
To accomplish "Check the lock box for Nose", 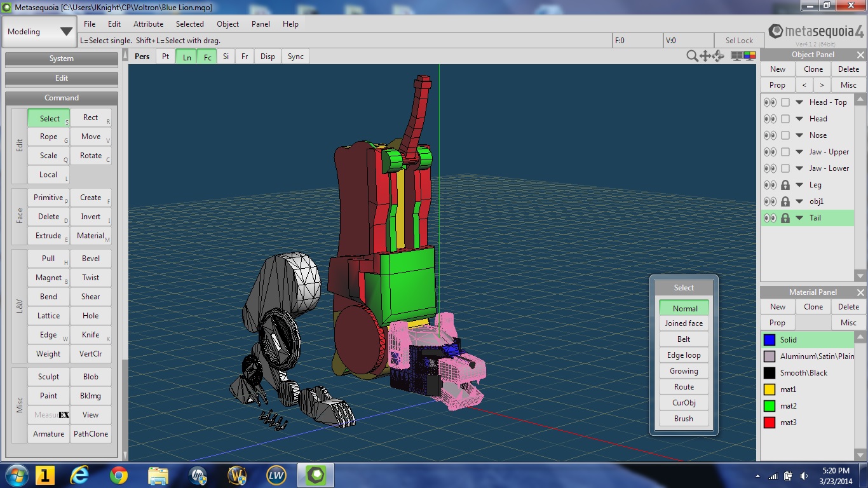I will pyautogui.click(x=785, y=135).
